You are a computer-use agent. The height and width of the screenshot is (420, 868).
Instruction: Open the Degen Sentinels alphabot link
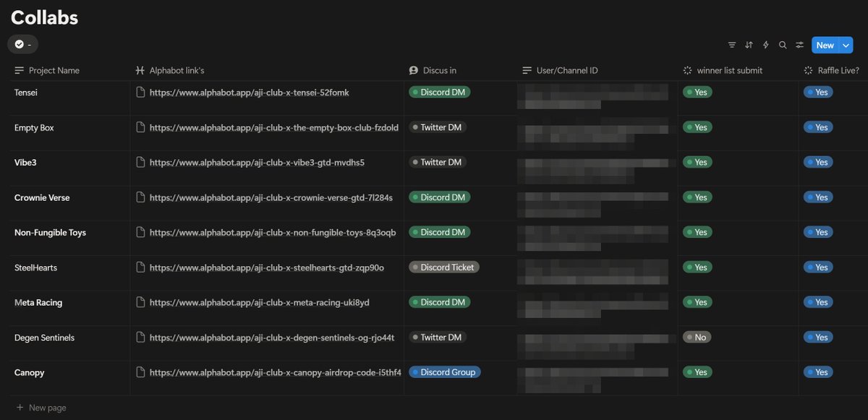[x=272, y=338]
